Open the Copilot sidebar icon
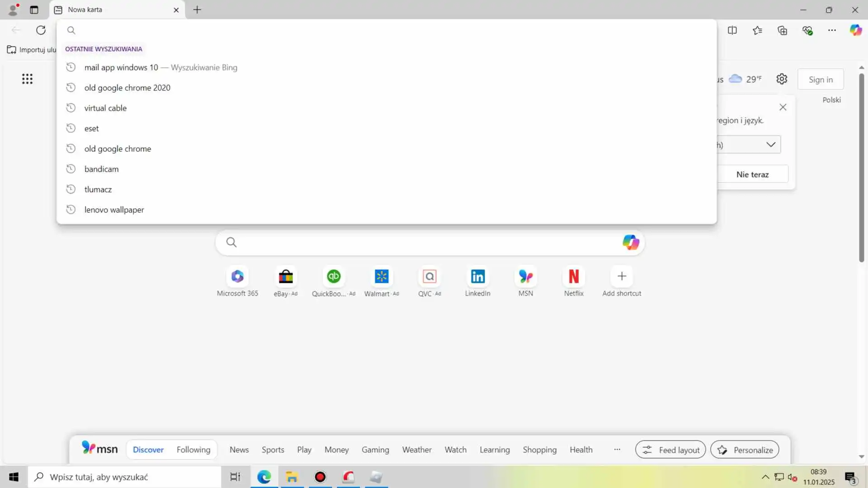The height and width of the screenshot is (488, 868). [x=855, y=30]
